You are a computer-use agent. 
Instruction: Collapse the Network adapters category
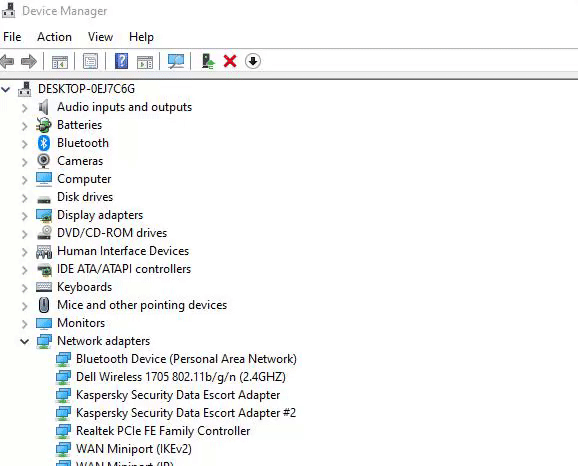point(25,342)
